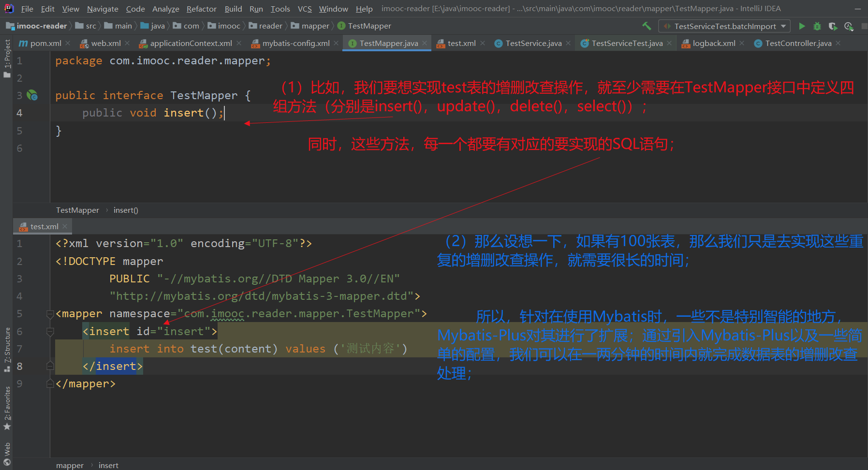Click the Build Project hammer icon
The image size is (868, 470).
point(647,26)
